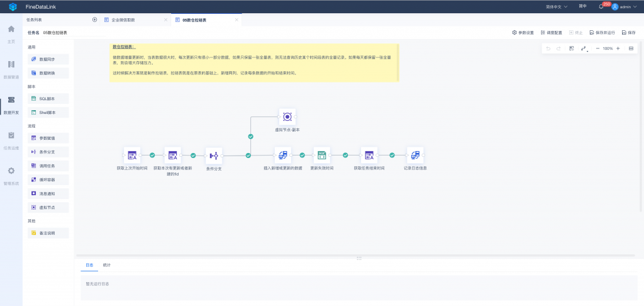Open the 日志 log tab
644x306 pixels.
[x=89, y=265]
